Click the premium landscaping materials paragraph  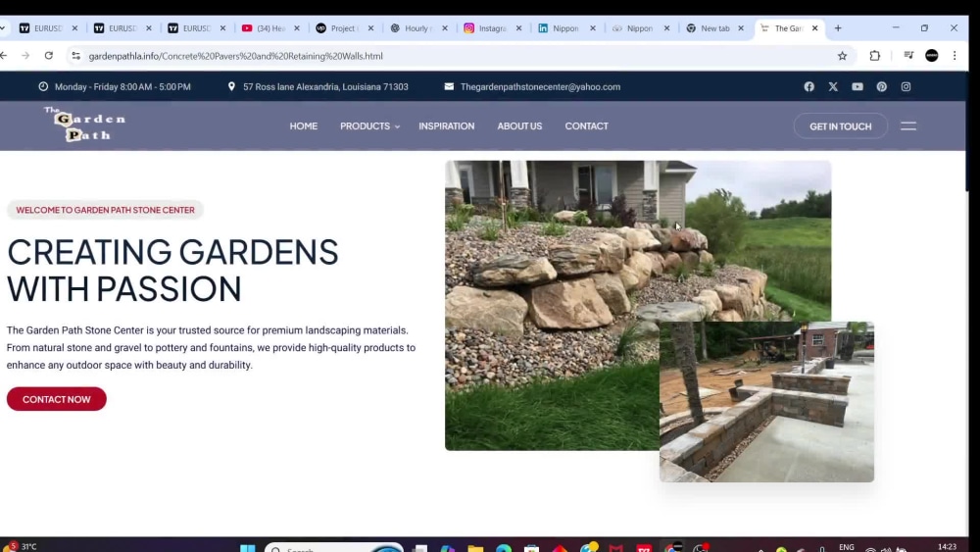click(212, 348)
